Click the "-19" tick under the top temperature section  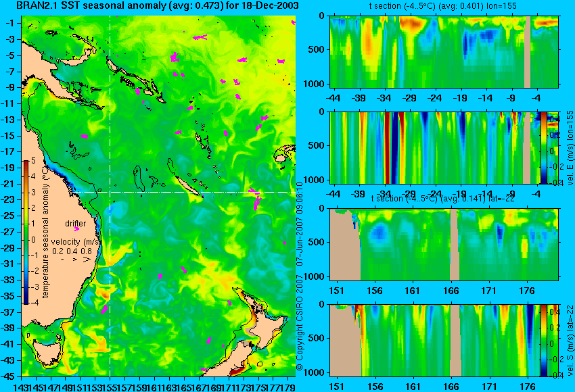pyautogui.click(x=460, y=98)
